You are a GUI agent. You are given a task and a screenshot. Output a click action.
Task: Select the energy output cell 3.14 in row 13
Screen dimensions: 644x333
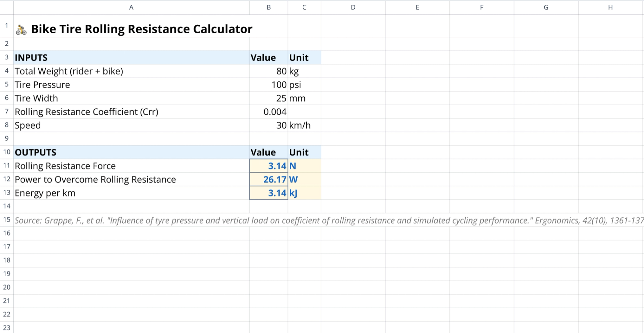(x=269, y=193)
